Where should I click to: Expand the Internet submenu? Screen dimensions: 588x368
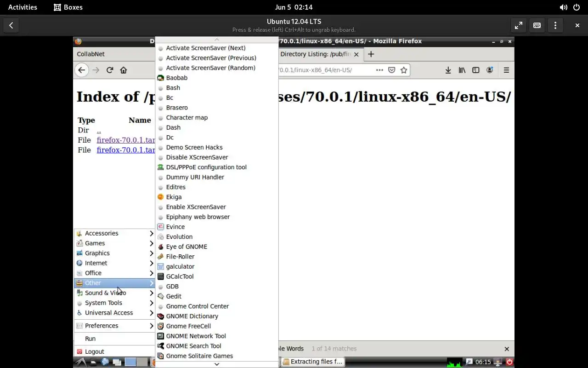pyautogui.click(x=115, y=263)
